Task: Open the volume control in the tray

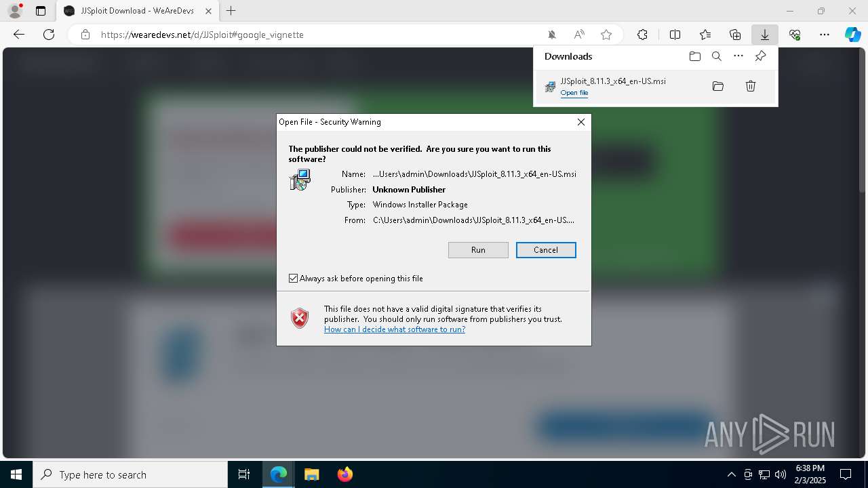Action: (781, 474)
